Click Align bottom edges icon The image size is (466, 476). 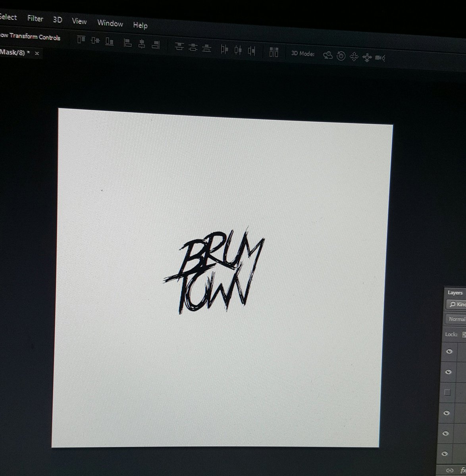tap(110, 41)
